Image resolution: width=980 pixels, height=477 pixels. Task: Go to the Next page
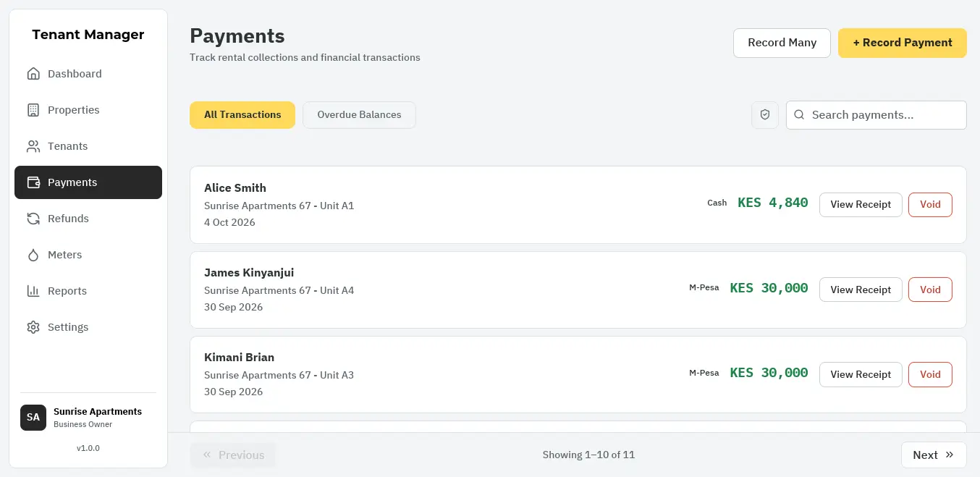click(934, 455)
